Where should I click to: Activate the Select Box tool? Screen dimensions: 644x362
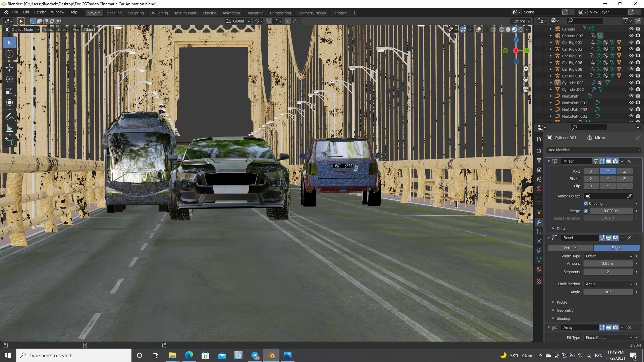pos(9,43)
